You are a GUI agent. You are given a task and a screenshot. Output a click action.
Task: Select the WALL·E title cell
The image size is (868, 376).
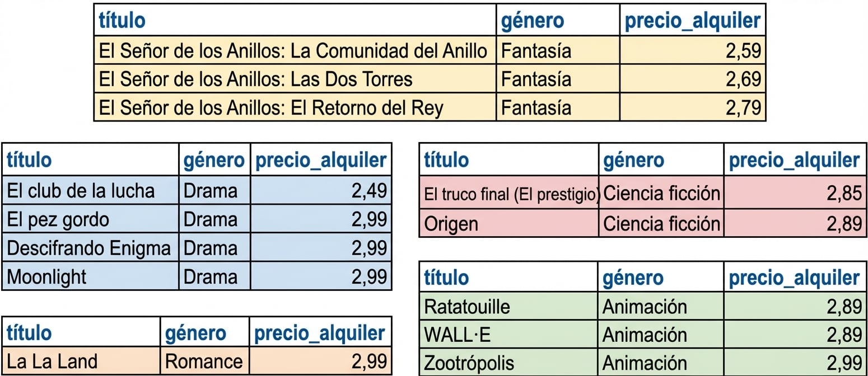click(509, 334)
